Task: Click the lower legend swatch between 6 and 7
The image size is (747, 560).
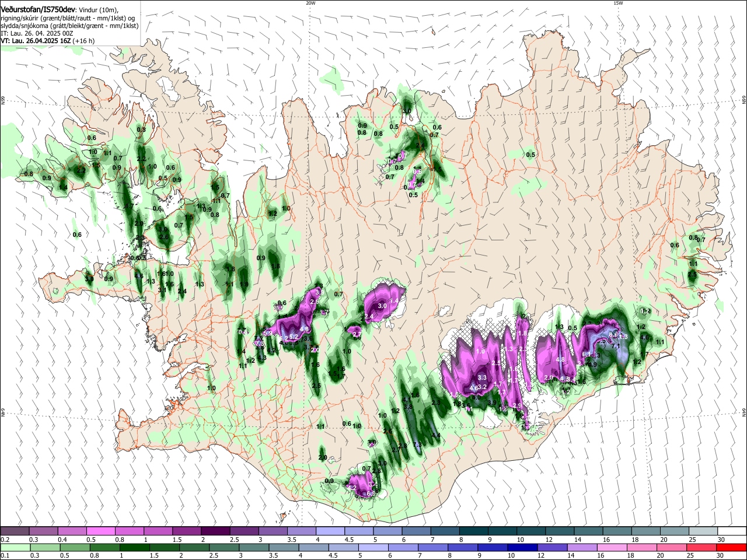Action: [x=403, y=547]
